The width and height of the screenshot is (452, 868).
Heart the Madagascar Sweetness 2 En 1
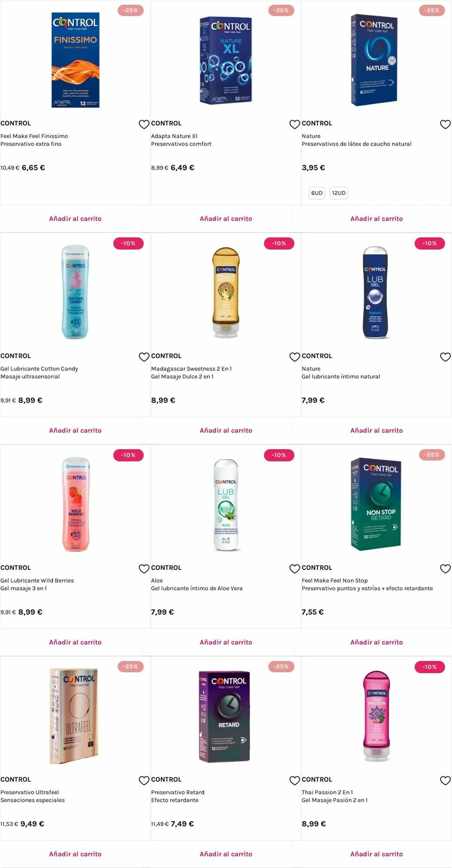(294, 357)
